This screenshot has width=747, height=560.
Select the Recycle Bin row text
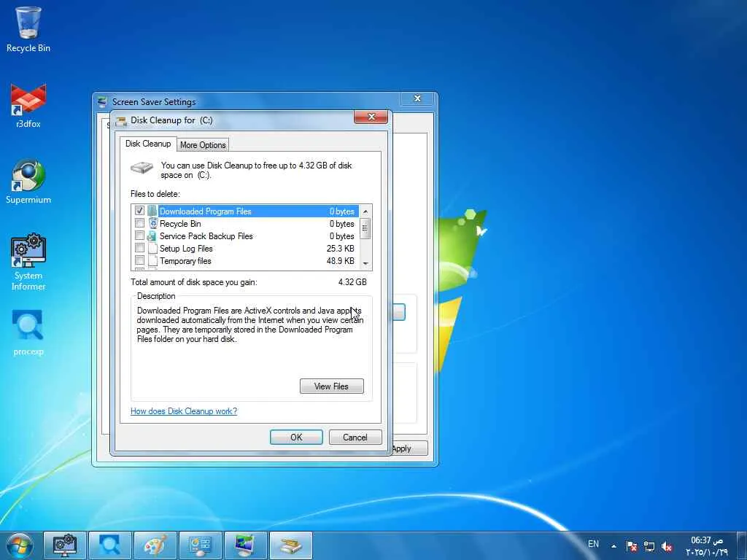pyautogui.click(x=180, y=223)
